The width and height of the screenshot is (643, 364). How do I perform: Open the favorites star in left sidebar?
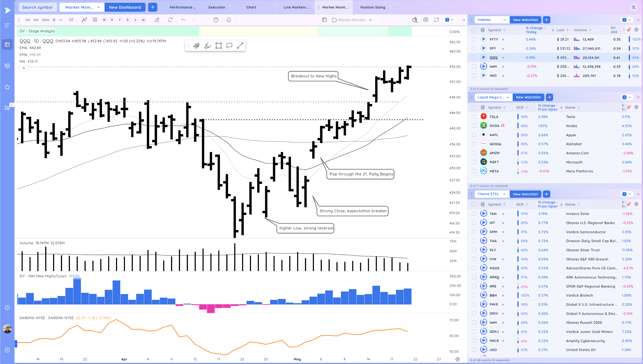coord(7,87)
